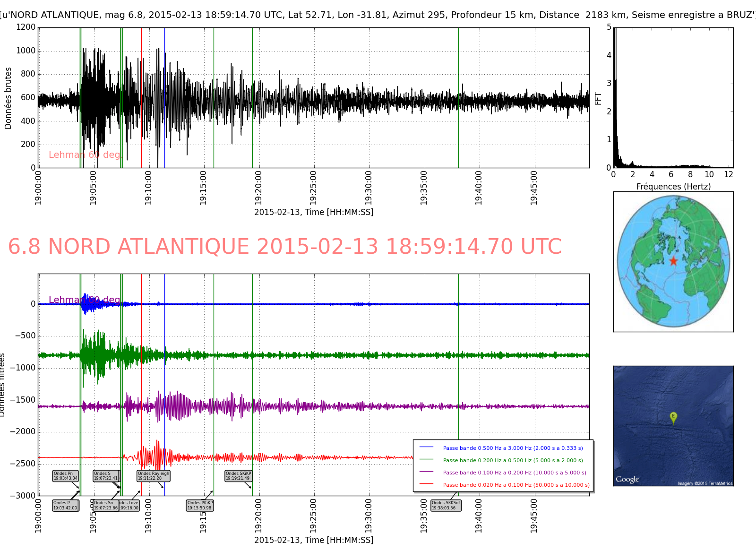Click Passe bande 0.020 Hz legend entry

(x=516, y=485)
